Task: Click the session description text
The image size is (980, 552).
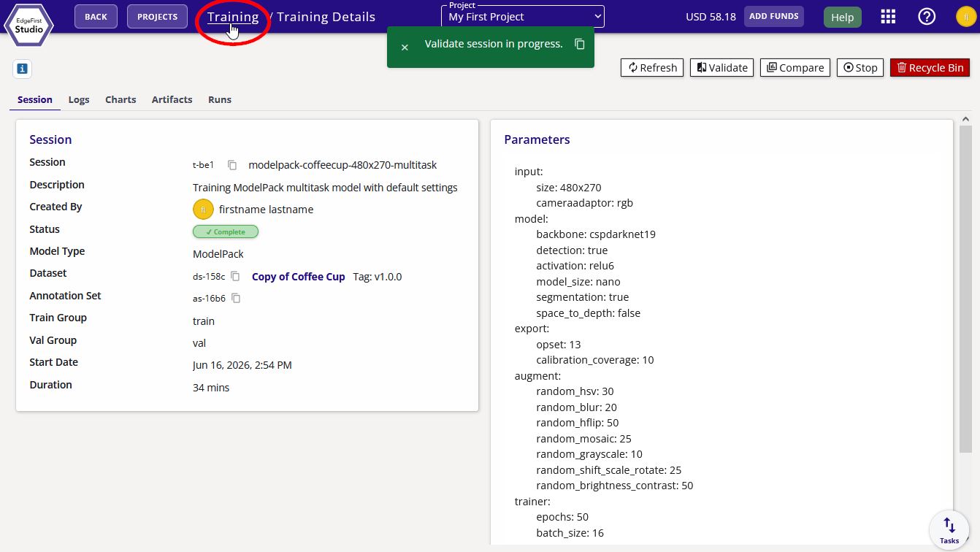Action: (x=325, y=188)
